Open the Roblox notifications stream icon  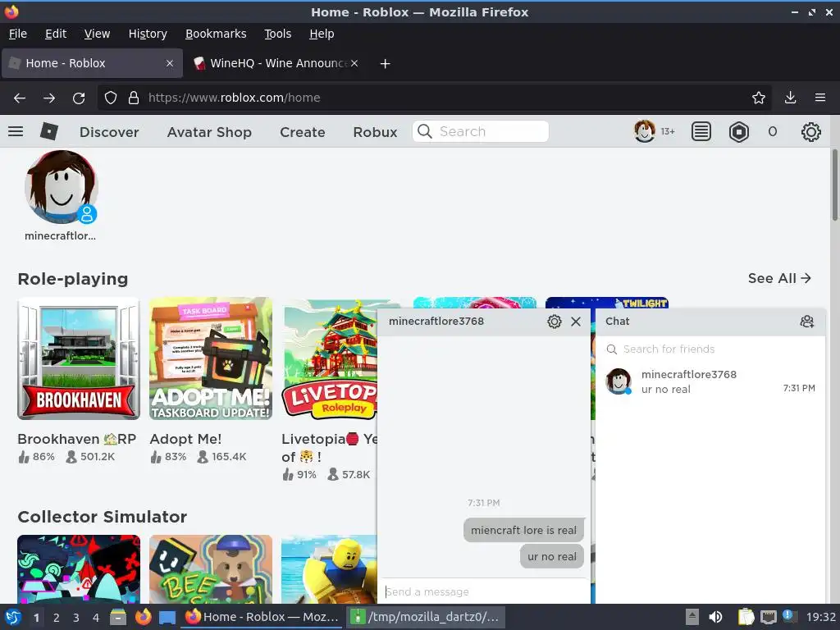click(x=701, y=131)
